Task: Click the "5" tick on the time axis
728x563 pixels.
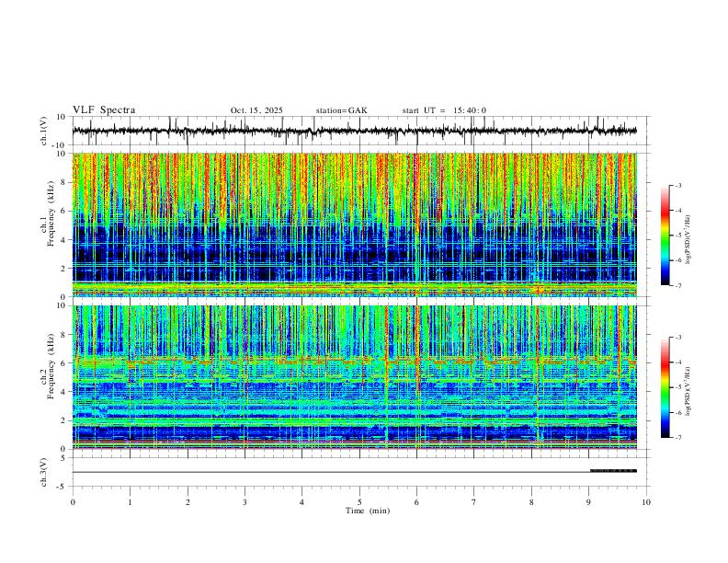Action: point(359,502)
